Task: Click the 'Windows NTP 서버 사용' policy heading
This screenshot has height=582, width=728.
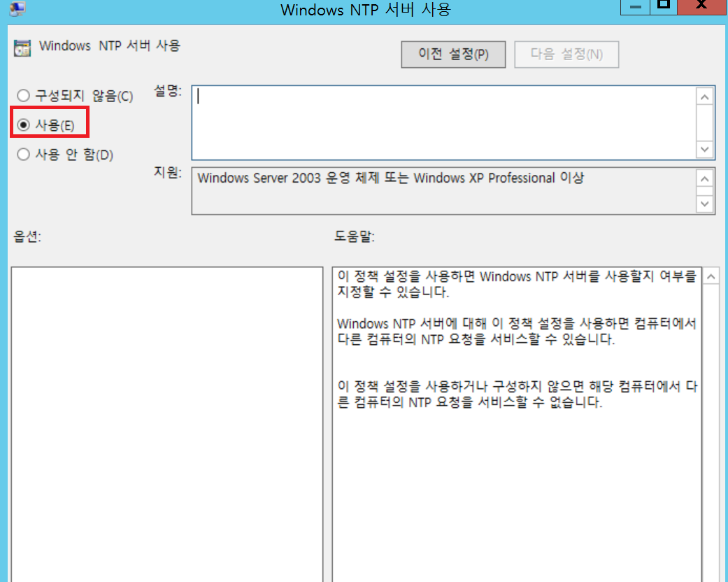Action: point(110,46)
